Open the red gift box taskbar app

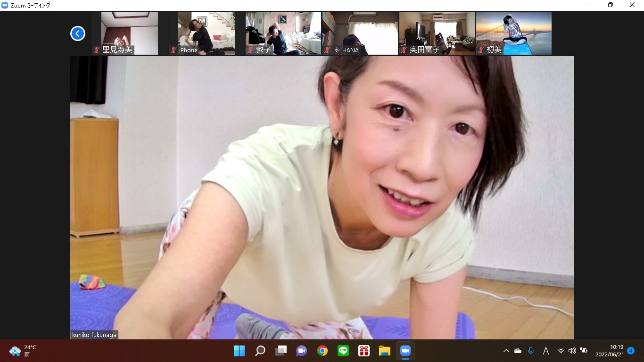[364, 351]
